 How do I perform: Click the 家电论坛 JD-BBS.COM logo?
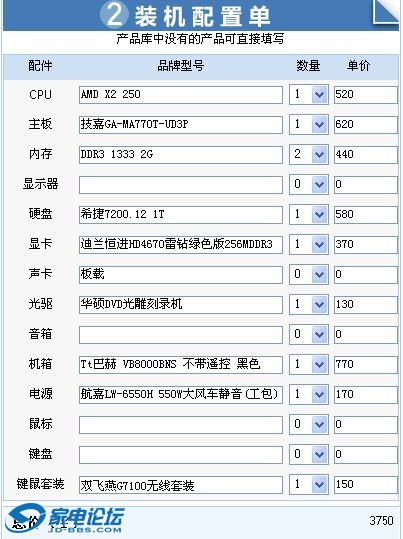[65, 520]
